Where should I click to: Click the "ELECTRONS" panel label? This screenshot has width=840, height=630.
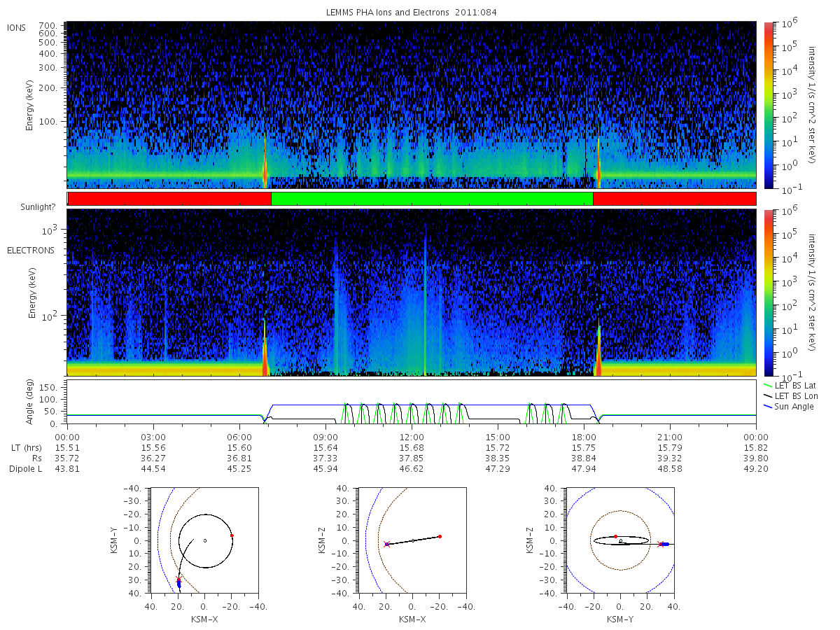[30, 250]
